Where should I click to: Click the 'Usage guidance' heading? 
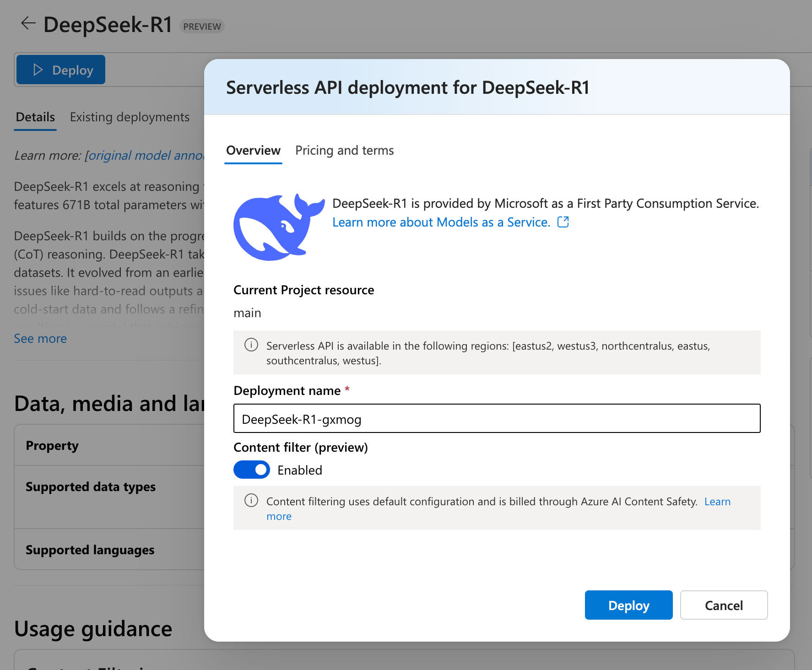point(93,628)
